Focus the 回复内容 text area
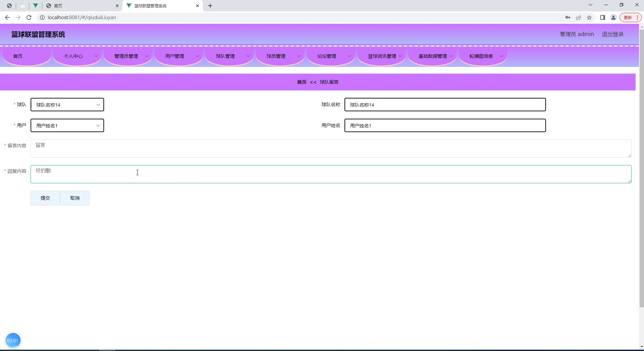The width and height of the screenshot is (644, 351). pos(331,174)
